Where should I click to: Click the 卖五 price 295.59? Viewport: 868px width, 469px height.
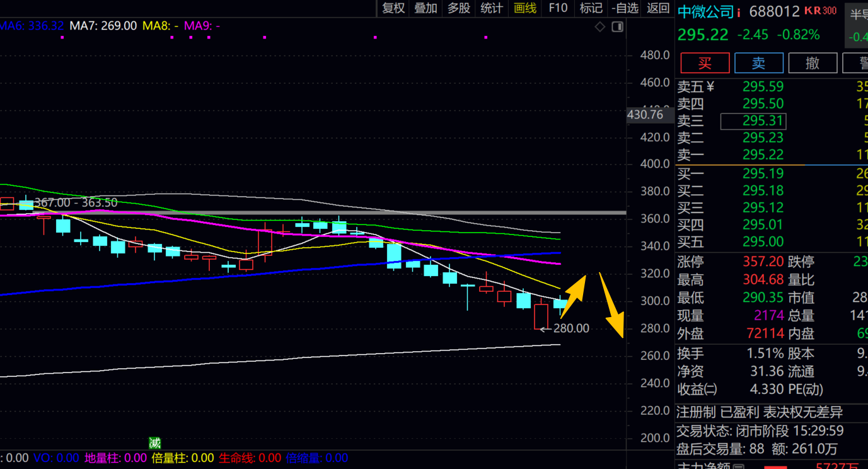(763, 87)
